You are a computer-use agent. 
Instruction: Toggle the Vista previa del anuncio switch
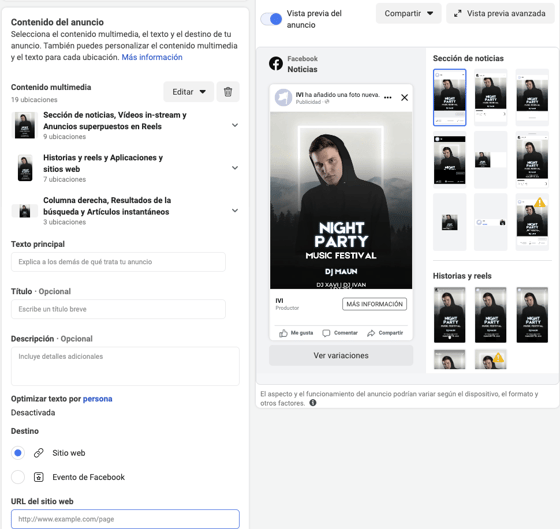271,19
